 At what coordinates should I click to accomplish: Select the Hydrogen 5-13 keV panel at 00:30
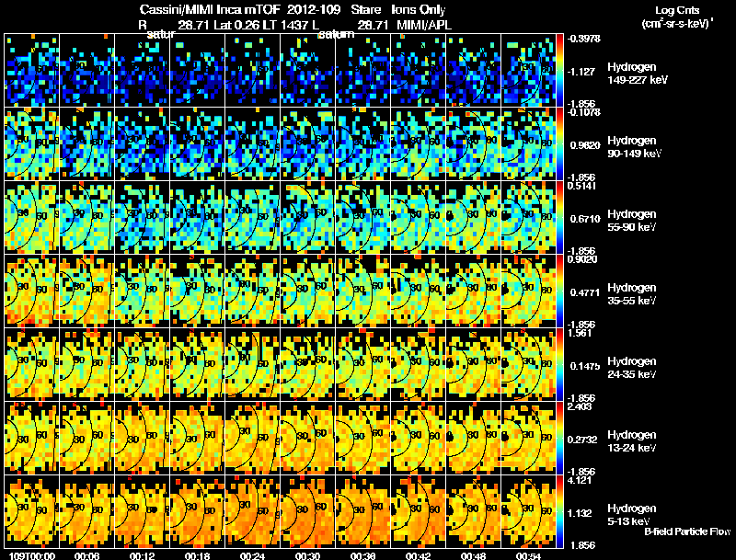pos(308,511)
